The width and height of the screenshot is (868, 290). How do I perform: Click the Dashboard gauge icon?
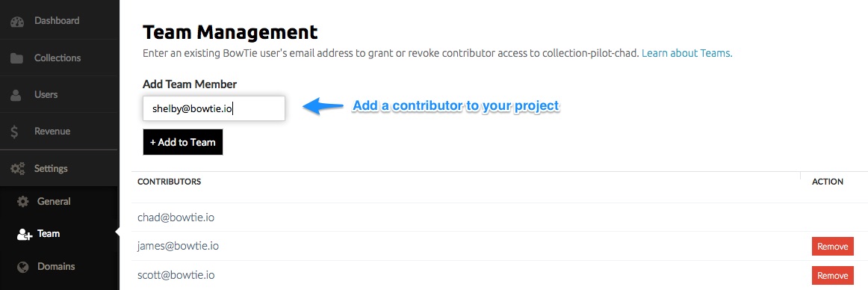tap(17, 22)
